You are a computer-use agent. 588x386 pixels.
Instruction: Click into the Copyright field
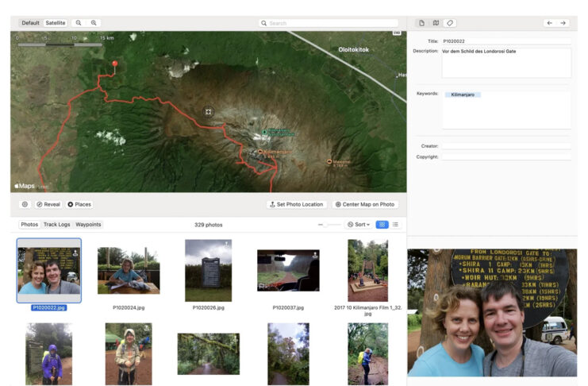pos(506,157)
